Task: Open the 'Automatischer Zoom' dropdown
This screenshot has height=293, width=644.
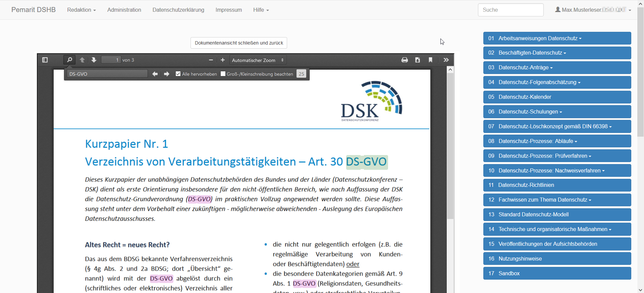Action: pyautogui.click(x=258, y=60)
